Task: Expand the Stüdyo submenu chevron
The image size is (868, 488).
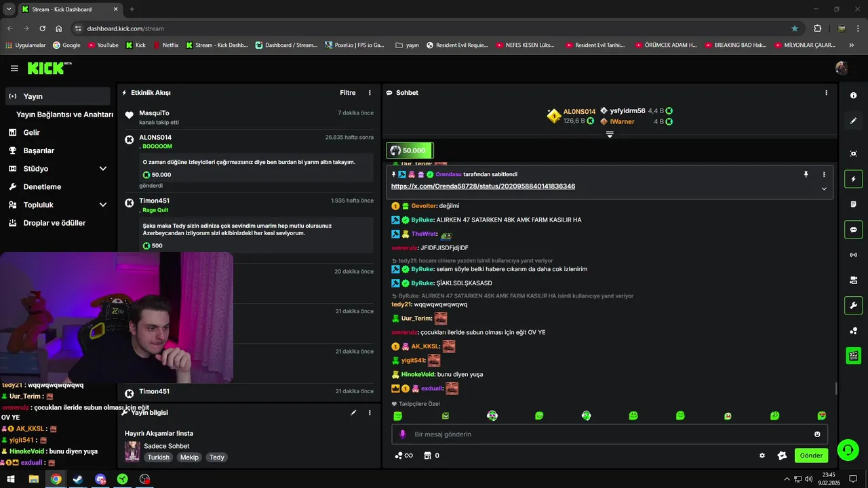Action: (x=103, y=169)
